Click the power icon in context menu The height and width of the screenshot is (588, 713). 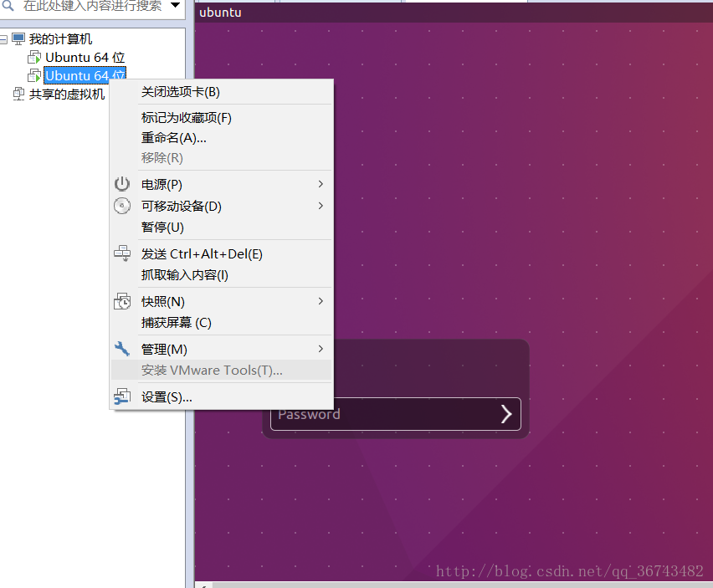(122, 184)
